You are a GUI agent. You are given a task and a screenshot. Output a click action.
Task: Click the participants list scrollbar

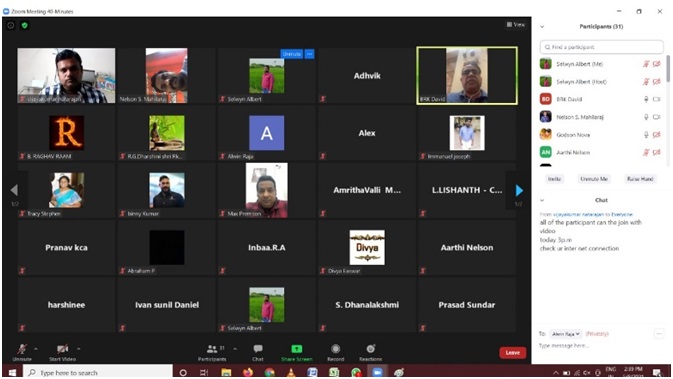[668, 69]
